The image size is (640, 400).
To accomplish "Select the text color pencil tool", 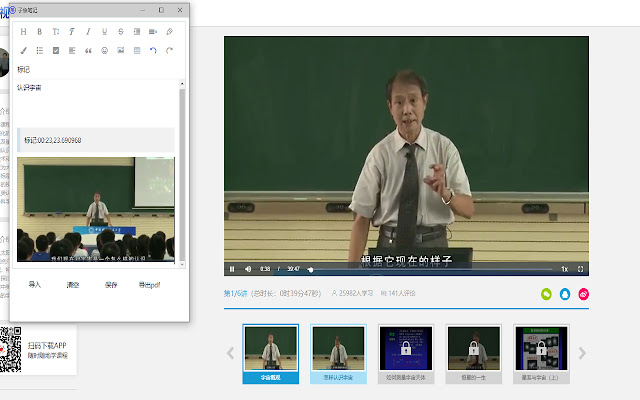I will point(169,31).
